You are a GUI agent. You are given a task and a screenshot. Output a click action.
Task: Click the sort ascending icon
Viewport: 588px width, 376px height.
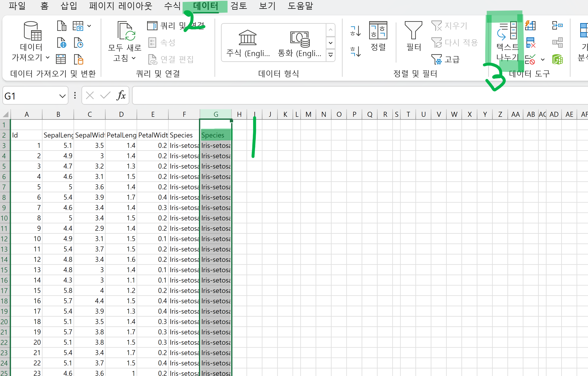point(355,31)
